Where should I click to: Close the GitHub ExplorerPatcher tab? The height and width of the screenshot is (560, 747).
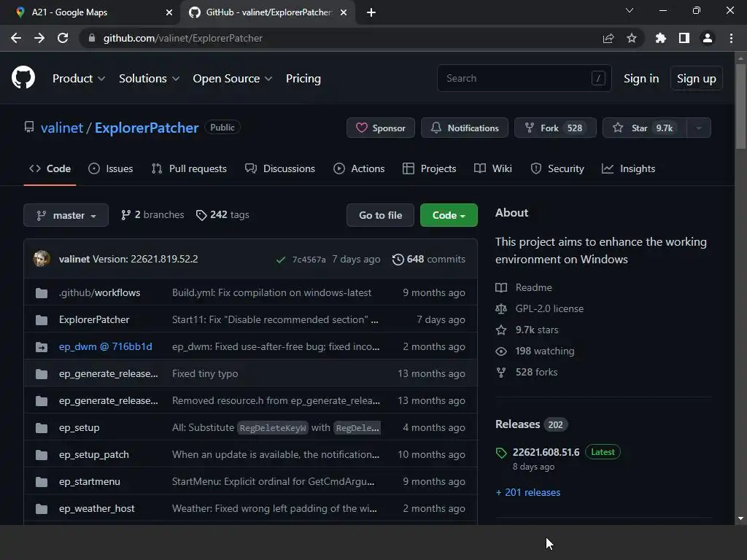(343, 12)
